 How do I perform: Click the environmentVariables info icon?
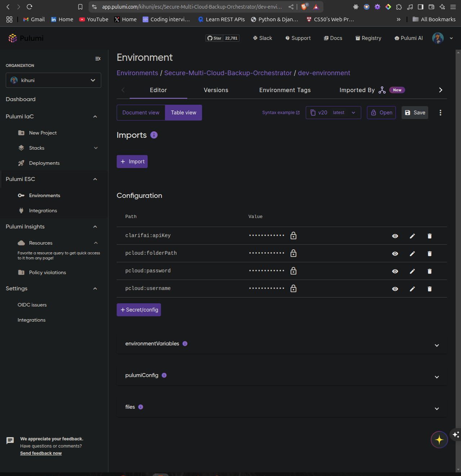(185, 344)
